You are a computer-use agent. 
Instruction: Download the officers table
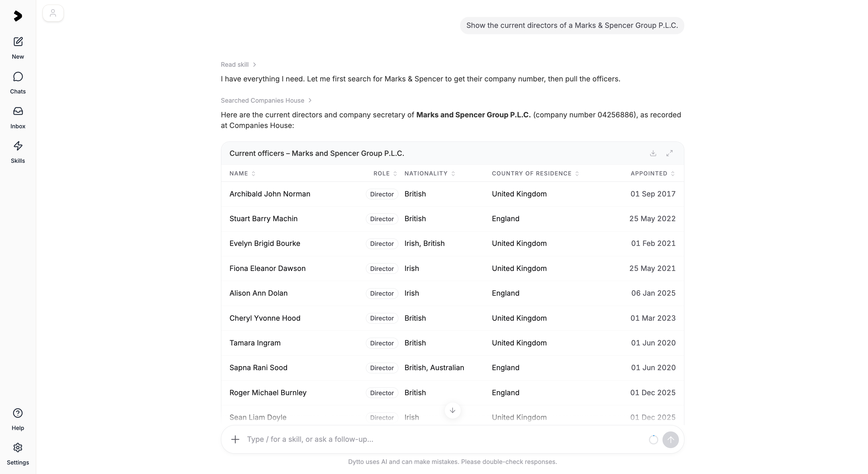653,153
